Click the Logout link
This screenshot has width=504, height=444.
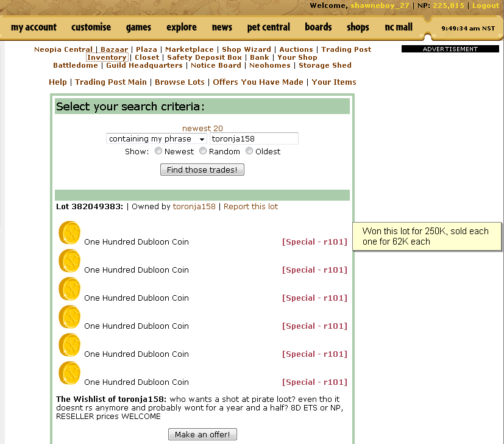point(486,5)
